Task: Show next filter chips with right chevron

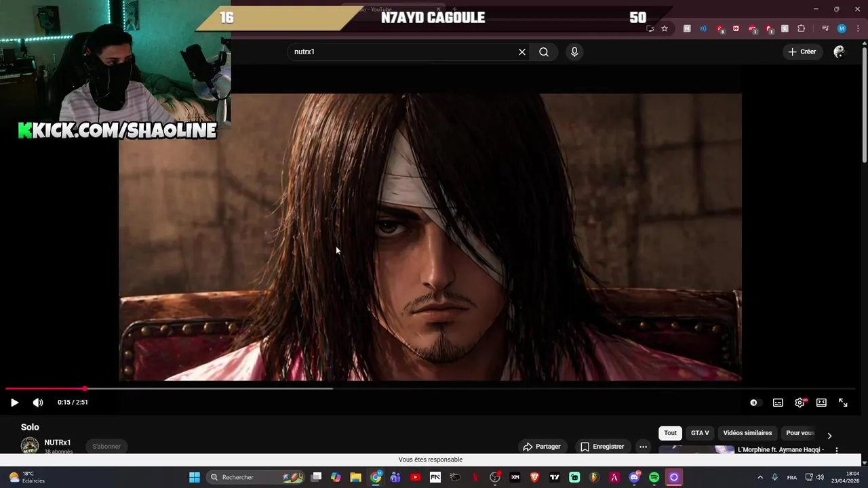Action: point(829,436)
